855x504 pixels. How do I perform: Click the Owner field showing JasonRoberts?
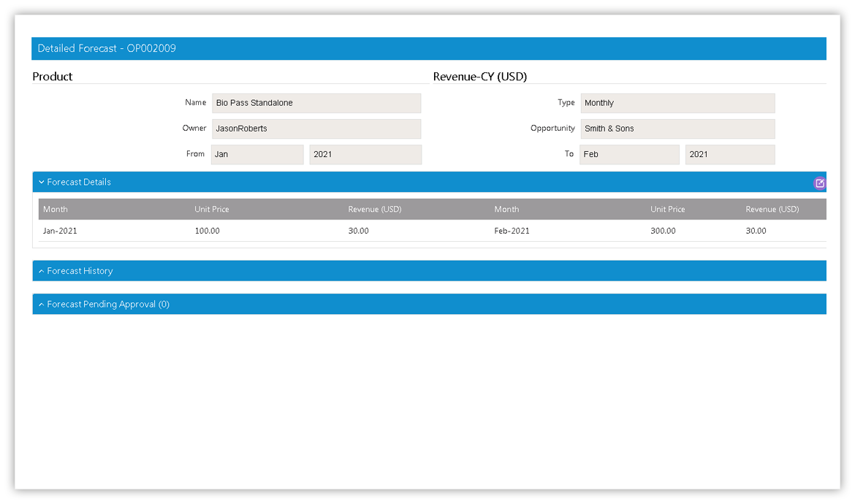(x=316, y=129)
